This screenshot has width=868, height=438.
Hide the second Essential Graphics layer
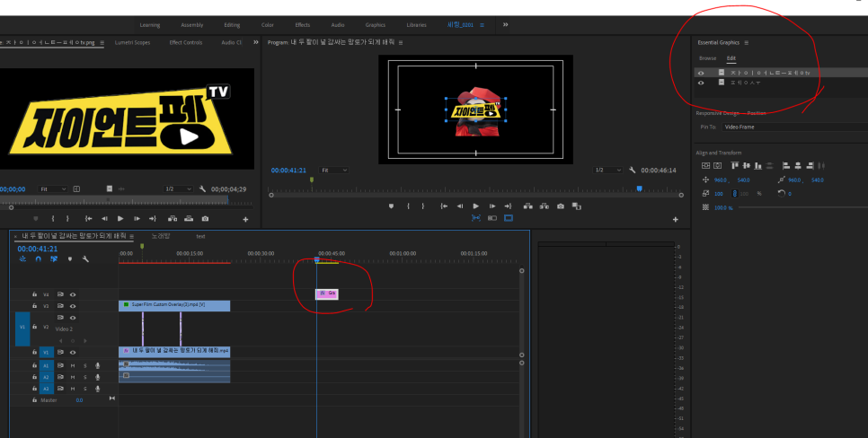[x=701, y=83]
